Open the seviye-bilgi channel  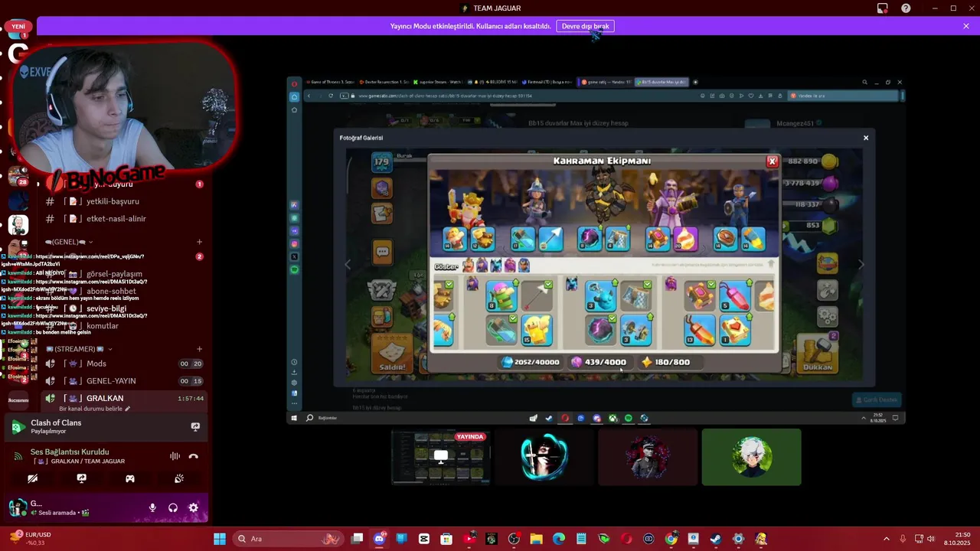pos(122,308)
